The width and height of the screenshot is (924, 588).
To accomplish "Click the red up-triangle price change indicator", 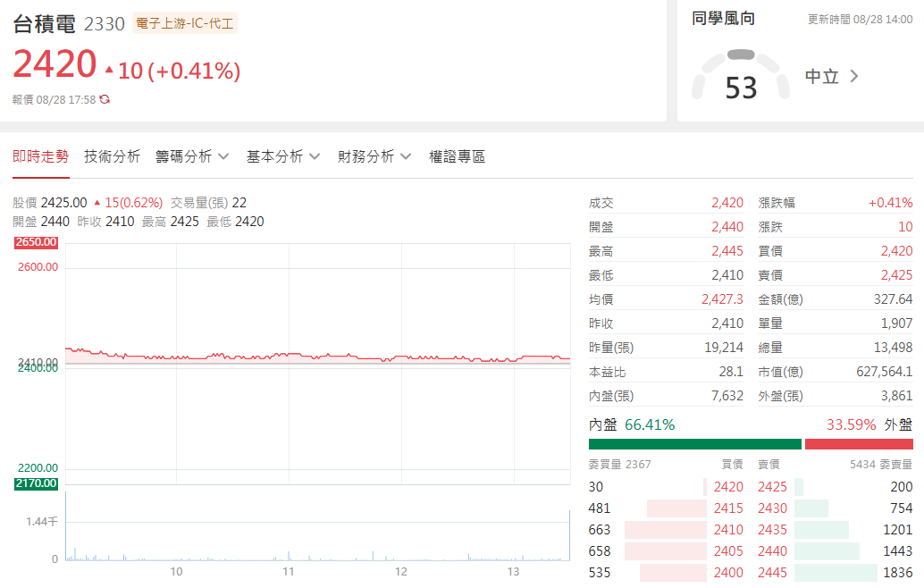I will click(x=109, y=70).
